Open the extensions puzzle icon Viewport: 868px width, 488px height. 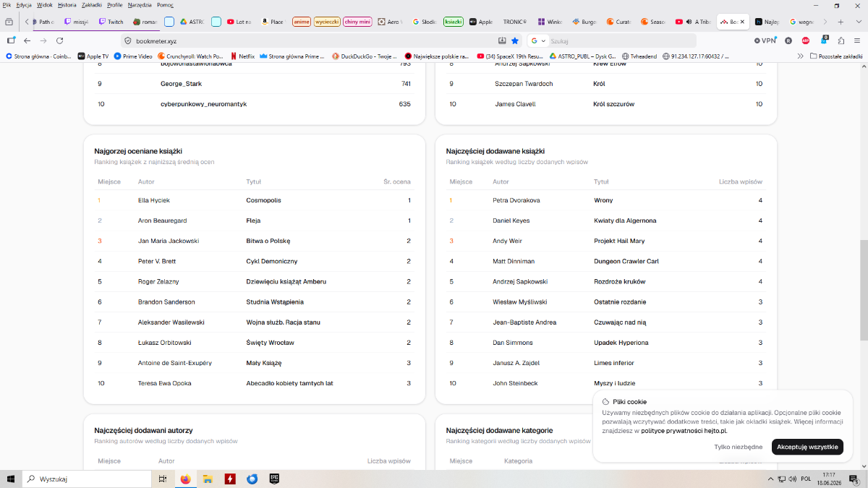click(x=841, y=40)
